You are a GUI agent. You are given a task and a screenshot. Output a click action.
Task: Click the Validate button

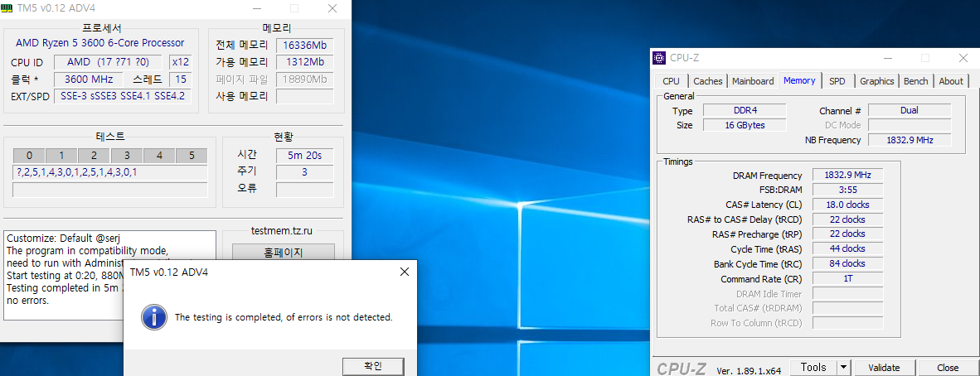click(884, 368)
